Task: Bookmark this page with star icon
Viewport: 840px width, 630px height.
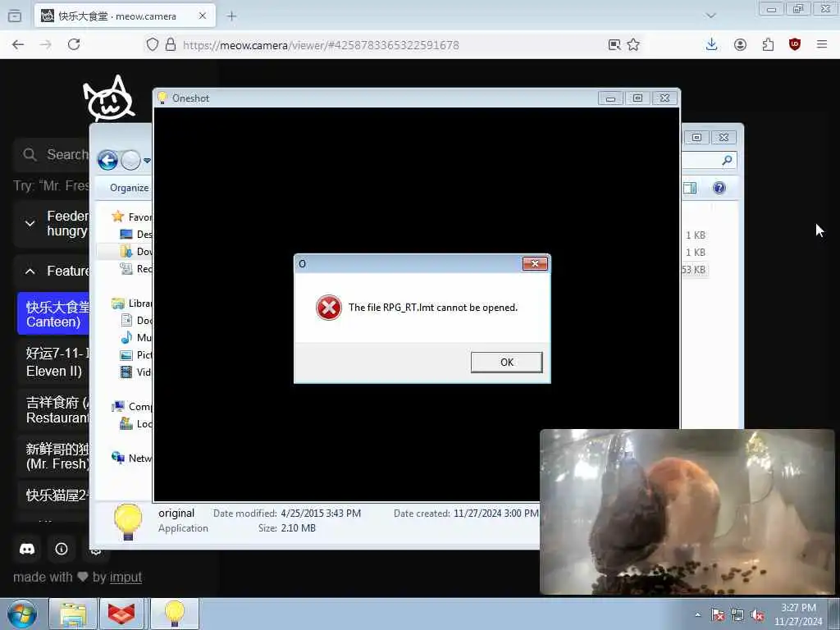Action: point(633,44)
